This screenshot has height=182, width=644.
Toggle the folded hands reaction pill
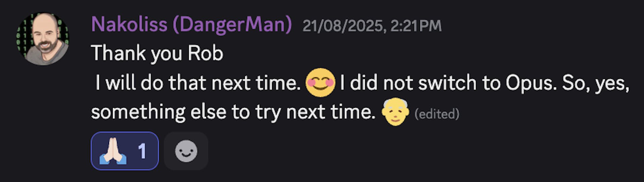click(x=125, y=151)
